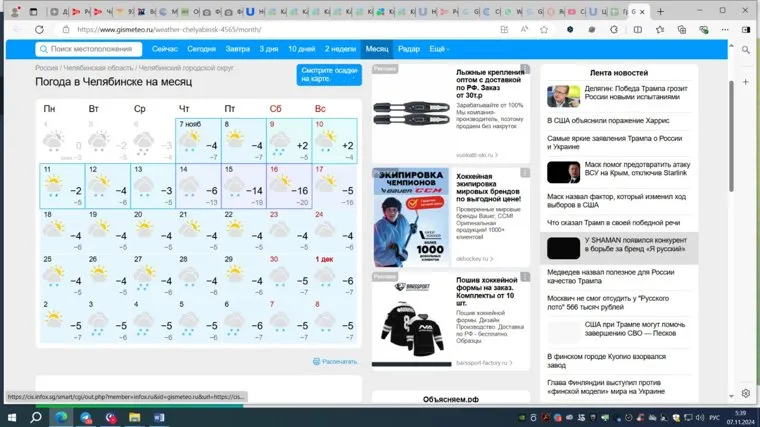Select November 16 day cell
The height and width of the screenshot is (427, 760).
[x=288, y=186]
